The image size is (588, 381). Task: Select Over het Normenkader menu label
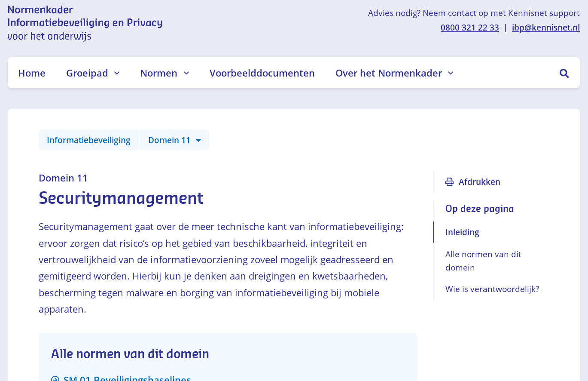tap(388, 73)
